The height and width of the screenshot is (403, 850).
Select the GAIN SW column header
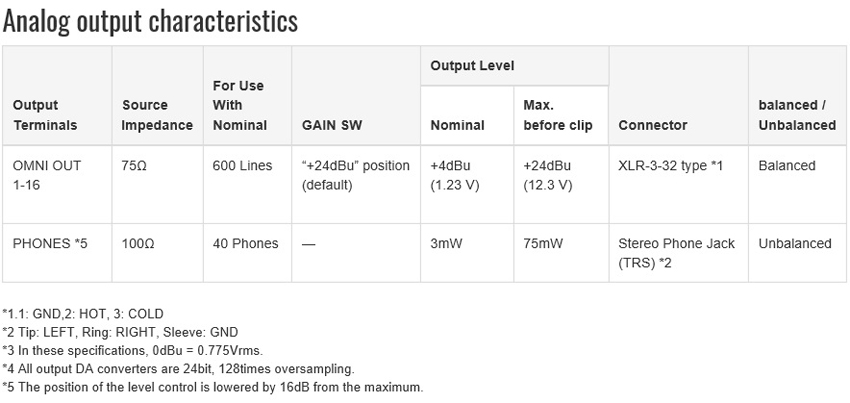click(356, 95)
